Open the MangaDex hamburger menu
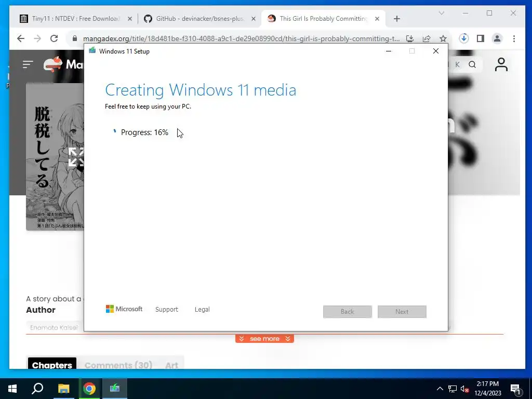The width and height of the screenshot is (532, 399). [x=28, y=64]
